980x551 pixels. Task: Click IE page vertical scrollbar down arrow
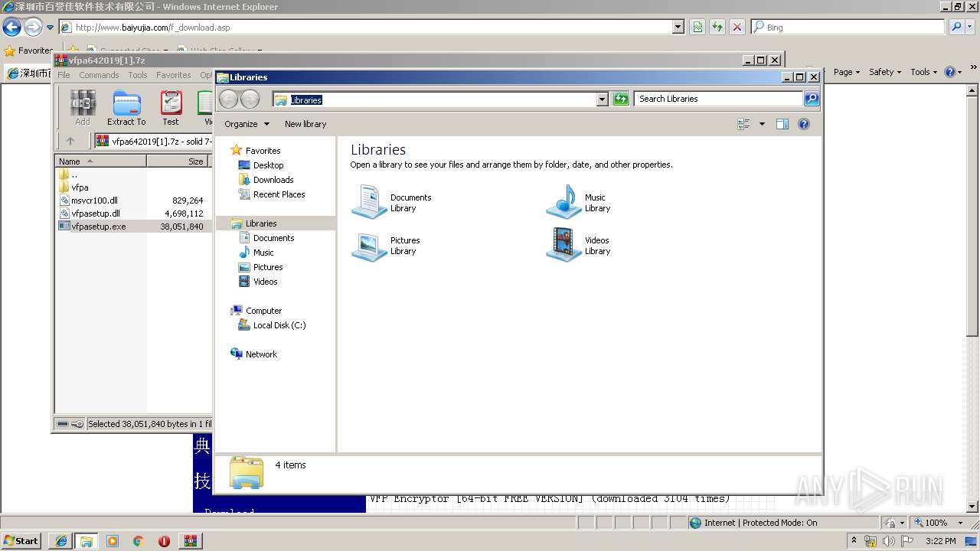point(972,507)
